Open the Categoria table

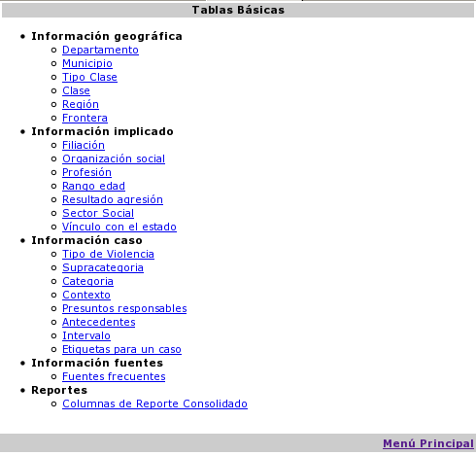[x=87, y=281]
